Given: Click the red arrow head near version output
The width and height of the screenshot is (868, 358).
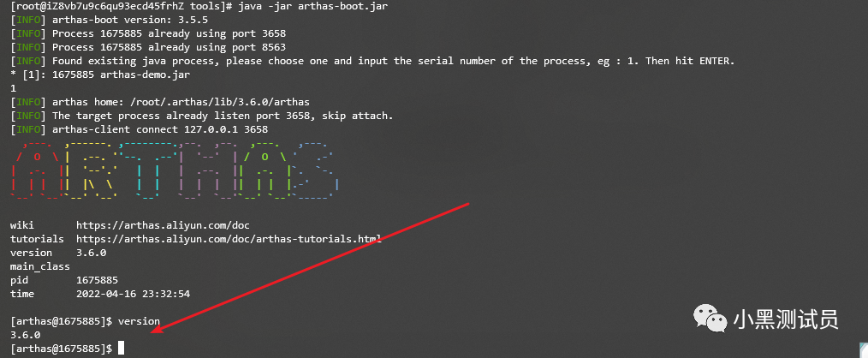Looking at the screenshot, I should (158, 329).
